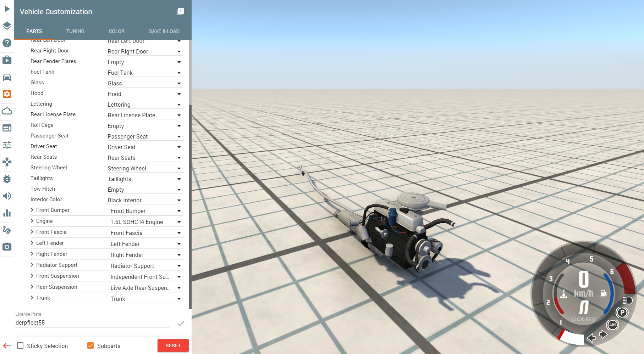Expand the Front Fascia subparts
This screenshot has height=354, width=644.
pyautogui.click(x=32, y=232)
